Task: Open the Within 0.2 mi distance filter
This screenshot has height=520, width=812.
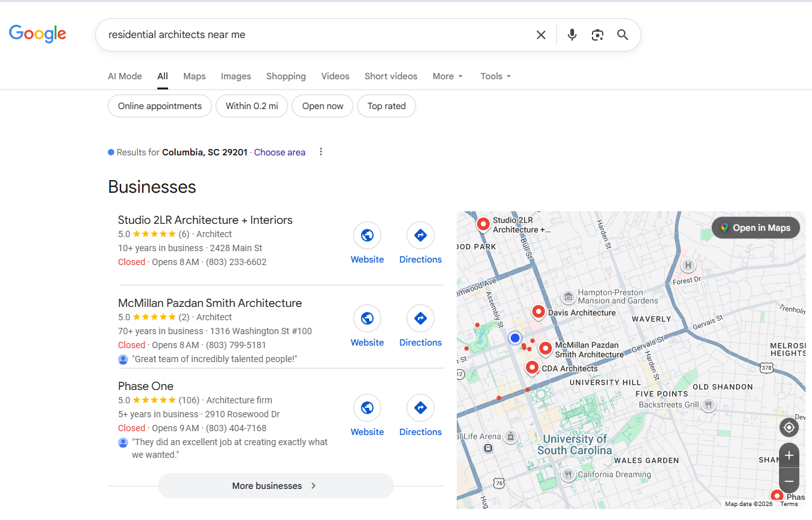Action: click(252, 106)
